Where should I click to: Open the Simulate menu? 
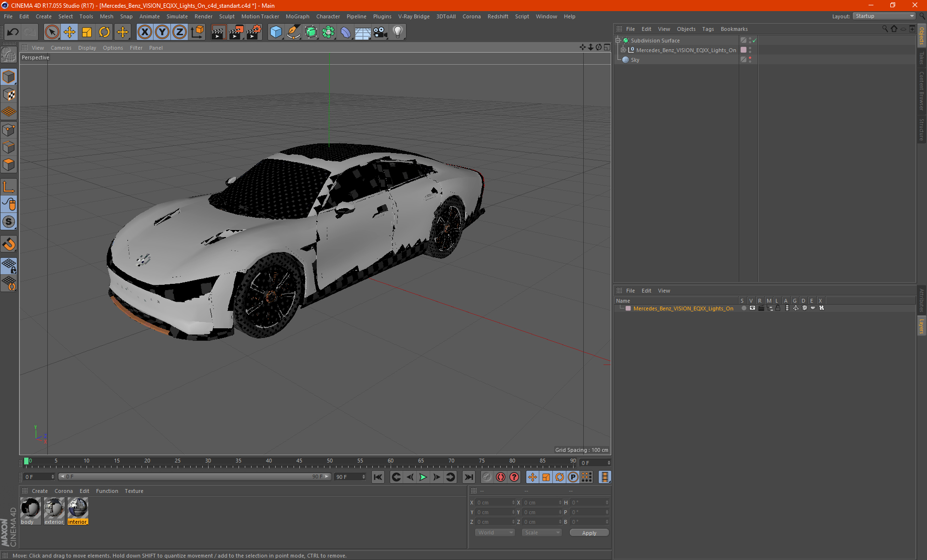click(x=177, y=16)
